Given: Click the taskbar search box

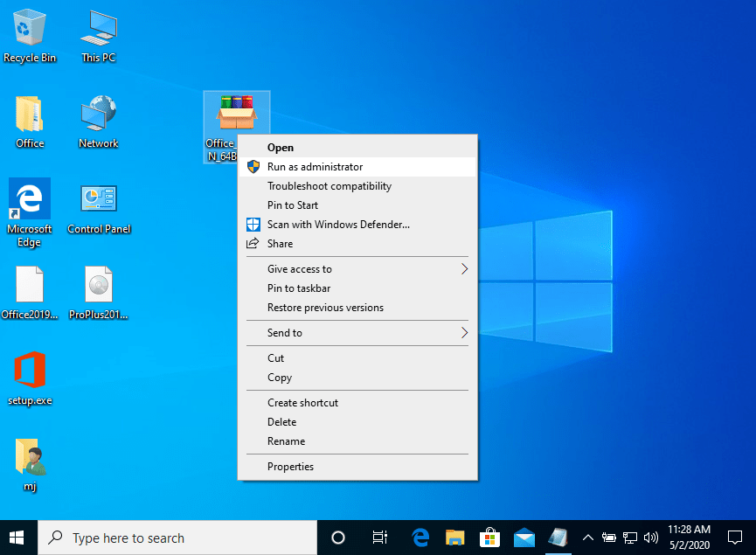Looking at the screenshot, I should point(175,538).
